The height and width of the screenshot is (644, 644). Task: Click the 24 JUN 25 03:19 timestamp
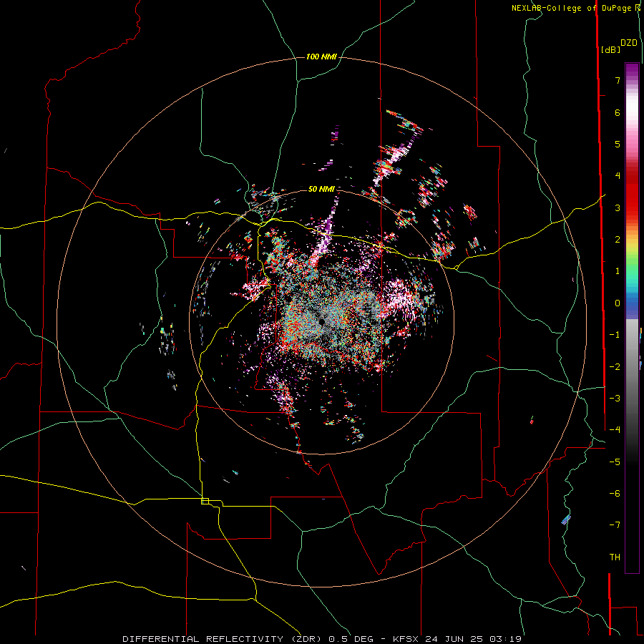474,639
